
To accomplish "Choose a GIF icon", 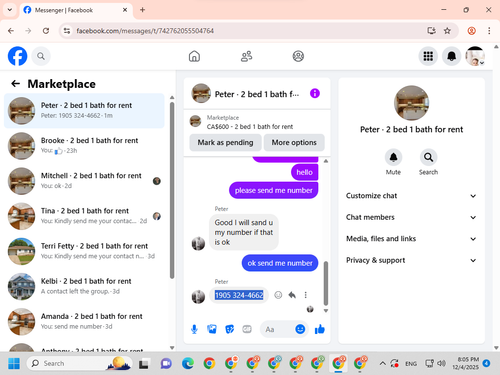I will (x=247, y=329).
